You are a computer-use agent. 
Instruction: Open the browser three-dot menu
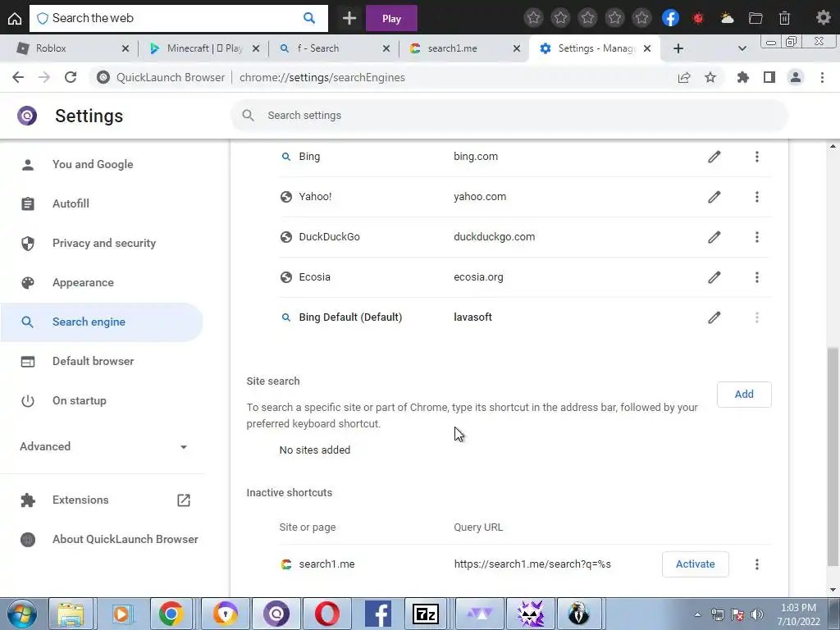(x=822, y=77)
